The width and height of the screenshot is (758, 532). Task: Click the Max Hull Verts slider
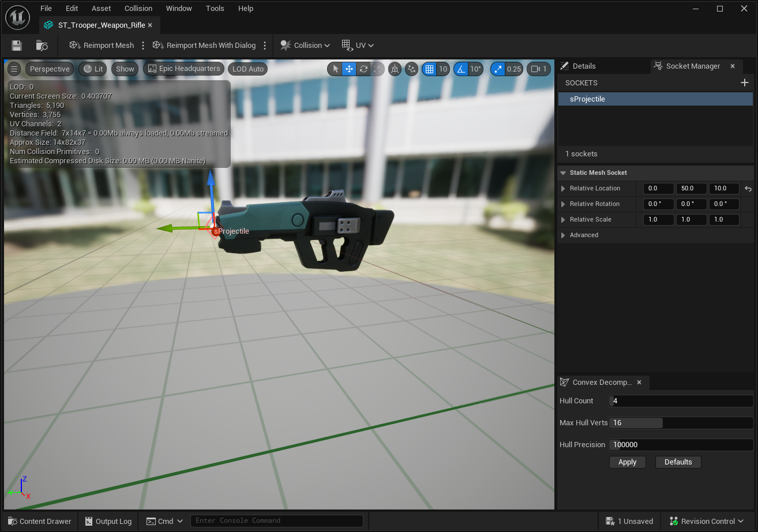681,423
